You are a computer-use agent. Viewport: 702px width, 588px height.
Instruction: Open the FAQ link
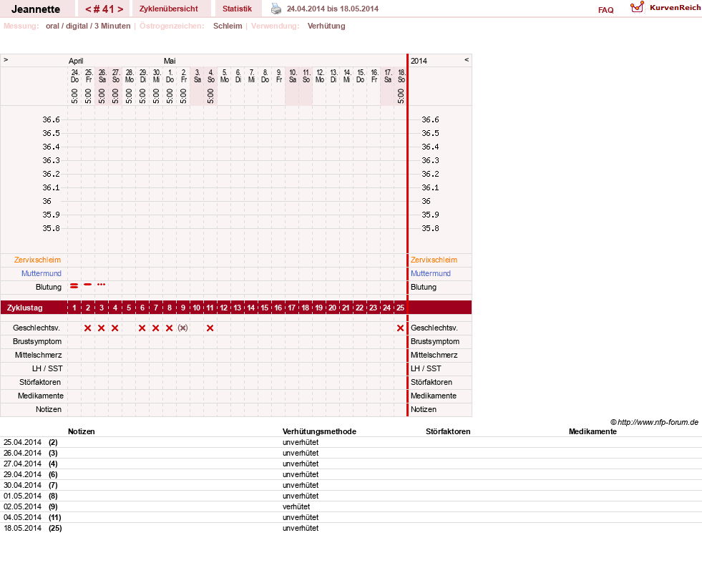tap(605, 10)
